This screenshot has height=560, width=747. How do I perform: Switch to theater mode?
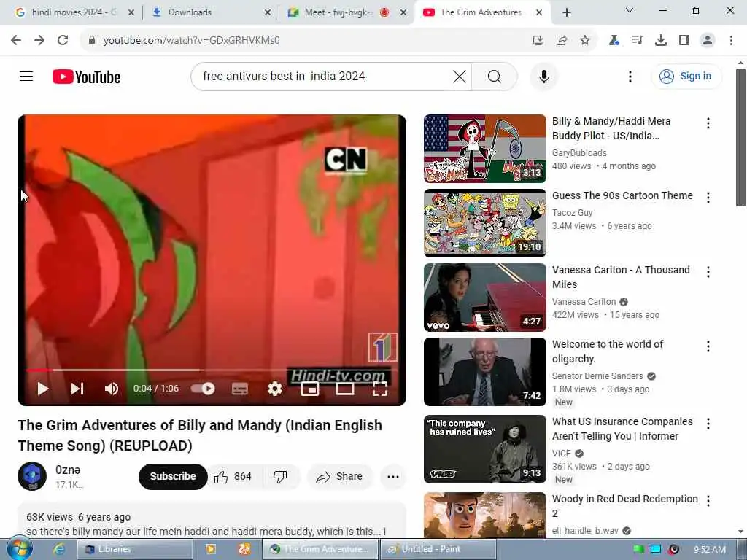345,389
